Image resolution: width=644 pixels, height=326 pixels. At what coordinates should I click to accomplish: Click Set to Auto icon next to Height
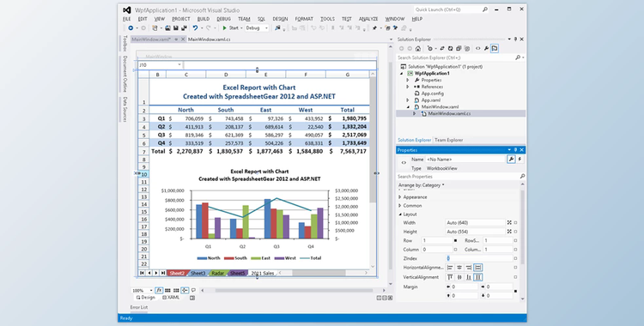point(509,232)
